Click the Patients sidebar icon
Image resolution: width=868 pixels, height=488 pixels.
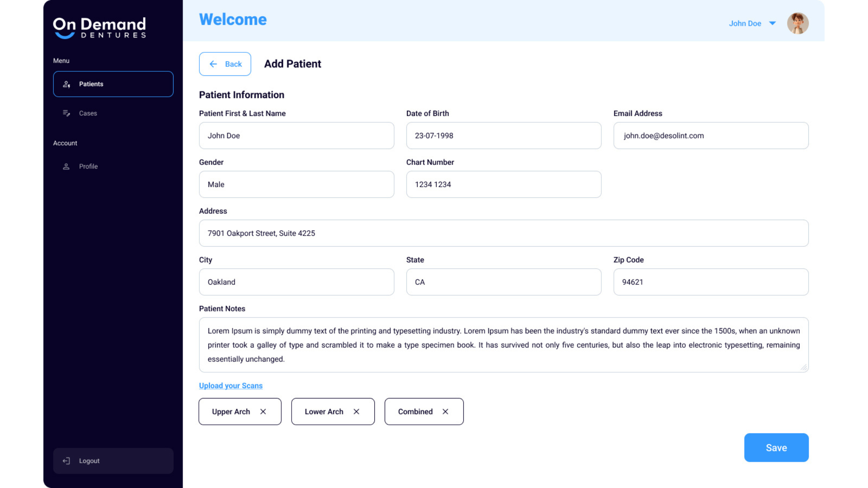click(x=66, y=84)
